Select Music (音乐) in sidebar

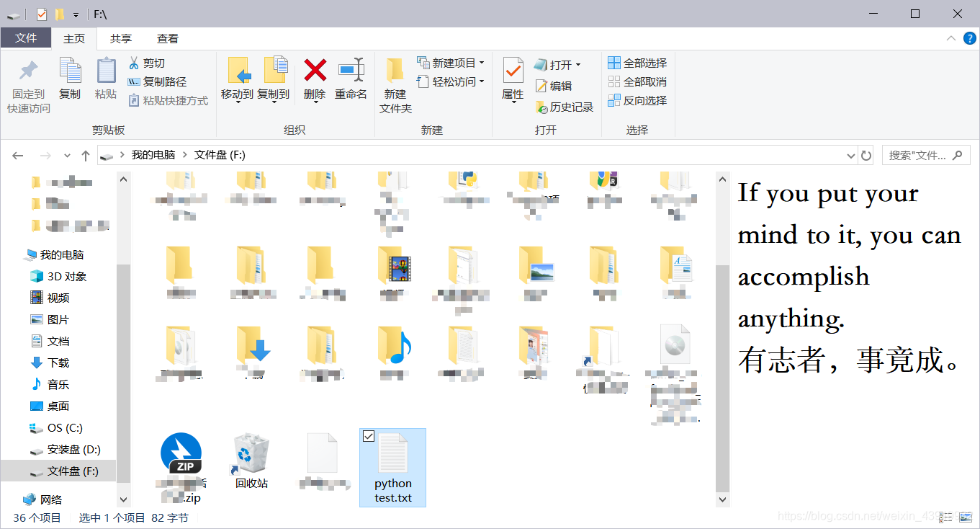(50, 385)
